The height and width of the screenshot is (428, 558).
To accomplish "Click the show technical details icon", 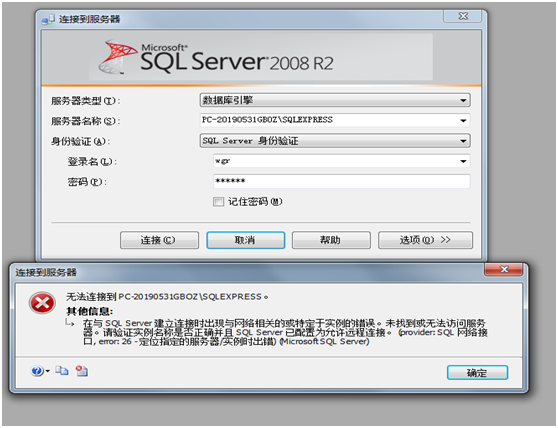I will point(82,371).
